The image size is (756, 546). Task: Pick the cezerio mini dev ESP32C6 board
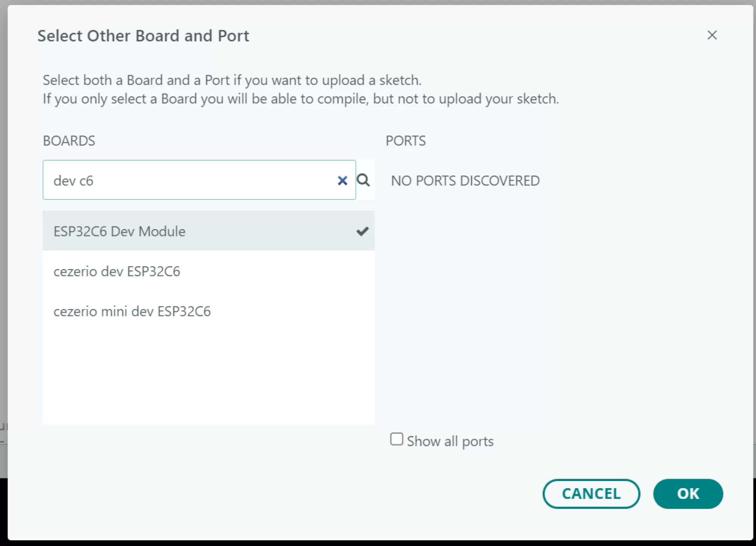pos(209,311)
